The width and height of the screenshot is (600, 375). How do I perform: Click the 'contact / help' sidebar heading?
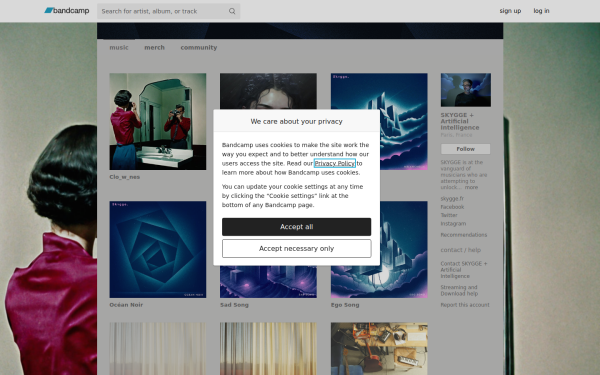pyautogui.click(x=460, y=250)
